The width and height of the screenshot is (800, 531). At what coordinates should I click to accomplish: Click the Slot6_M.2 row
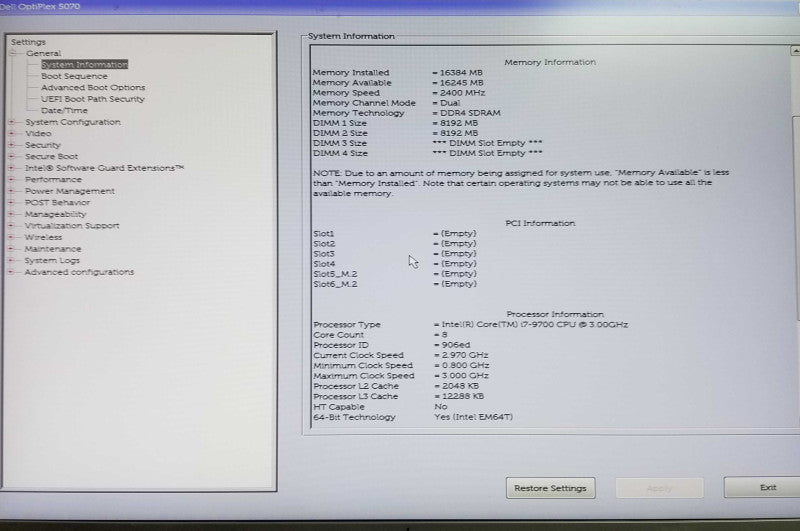click(x=395, y=284)
